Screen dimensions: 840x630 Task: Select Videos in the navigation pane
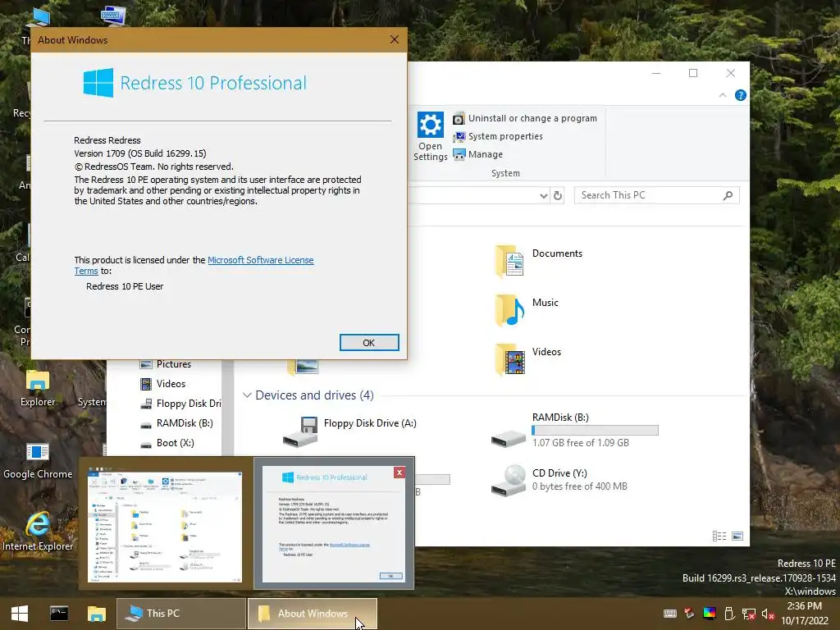click(x=162, y=384)
